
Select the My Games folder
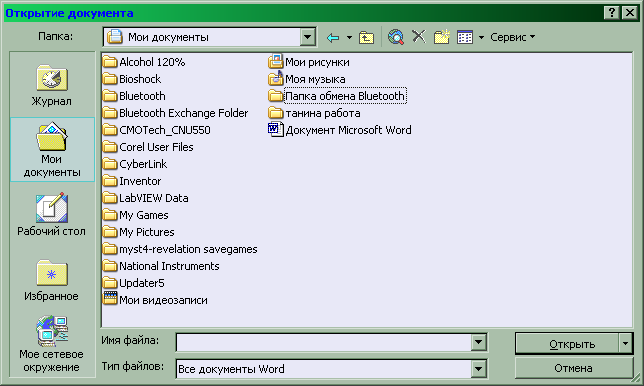[x=136, y=215]
